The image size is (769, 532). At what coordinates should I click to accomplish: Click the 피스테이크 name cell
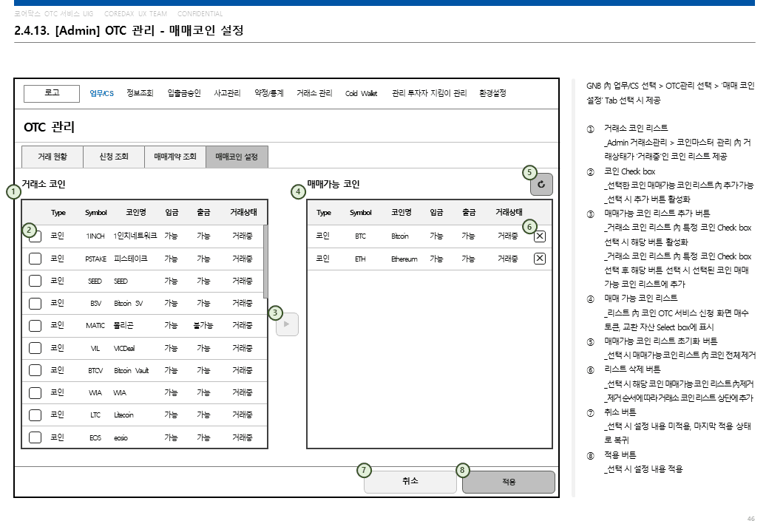pos(130,258)
